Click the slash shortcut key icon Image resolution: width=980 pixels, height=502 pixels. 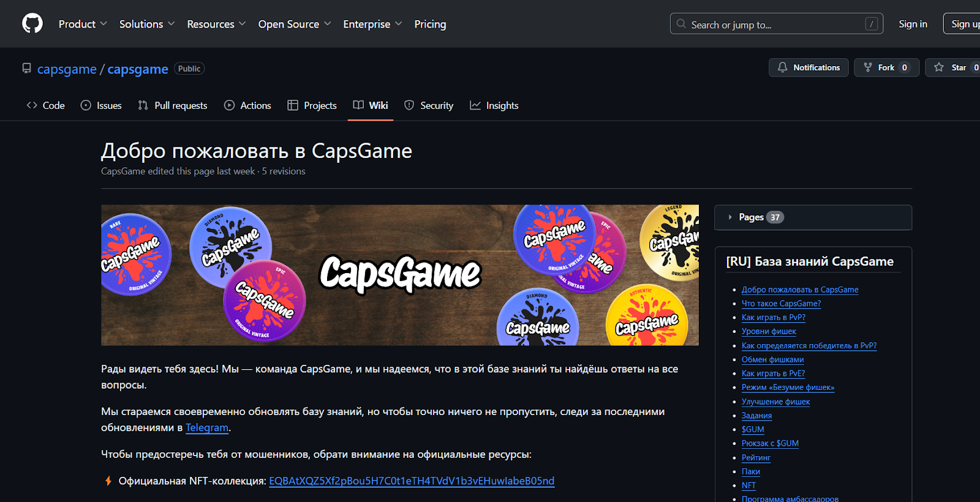[x=871, y=24]
